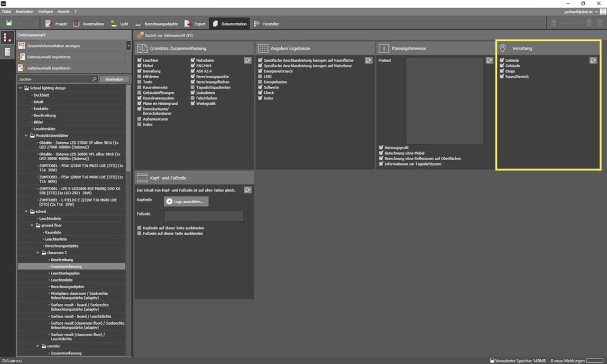Click the Logo auswählen button
607x364 pixels.
pos(186,201)
